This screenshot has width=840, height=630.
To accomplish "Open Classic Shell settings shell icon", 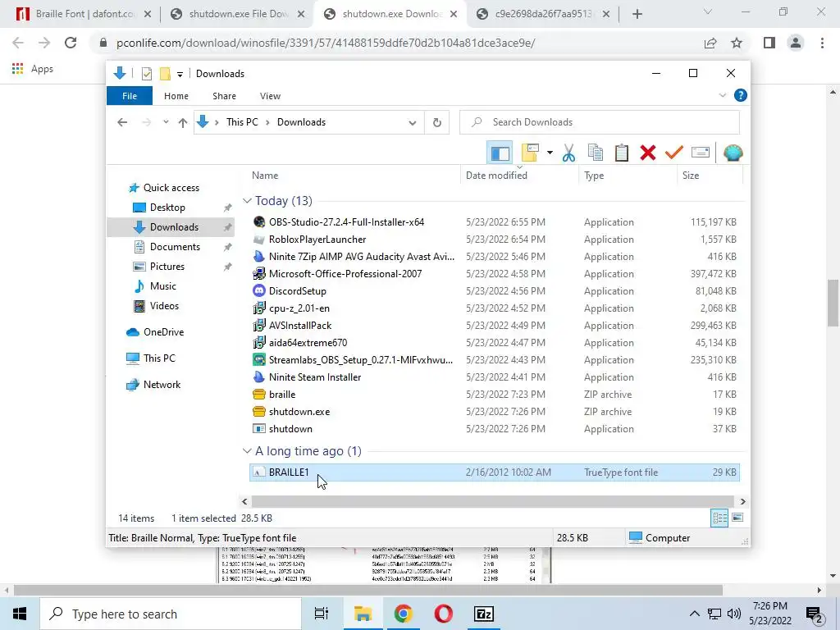I will tap(733, 153).
